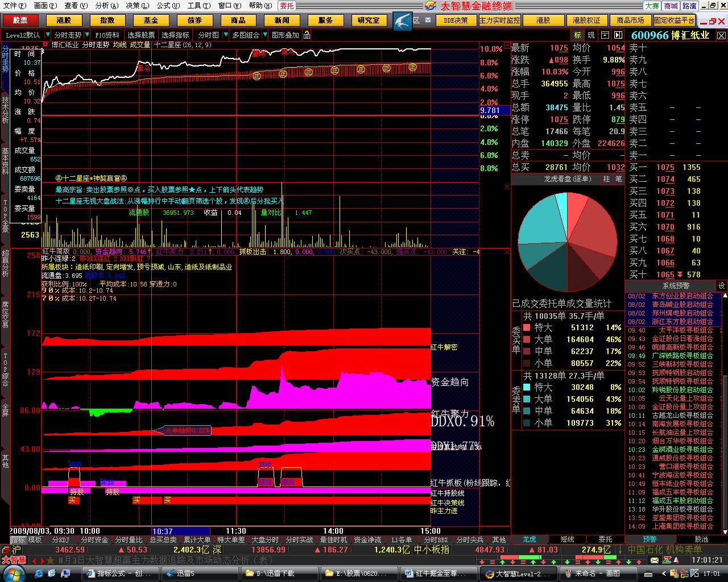
Task: Select the 分时走势 vertical side tab
Action: click(5, 59)
